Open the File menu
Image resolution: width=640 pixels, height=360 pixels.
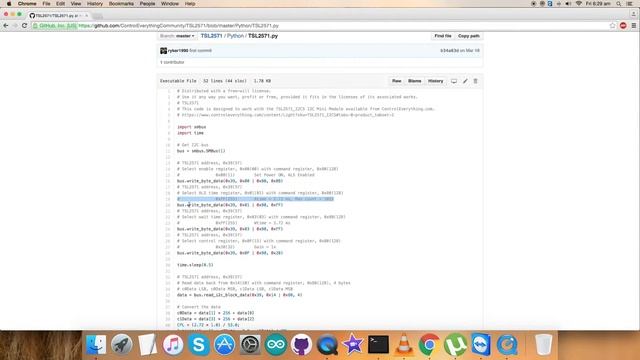point(47,4)
